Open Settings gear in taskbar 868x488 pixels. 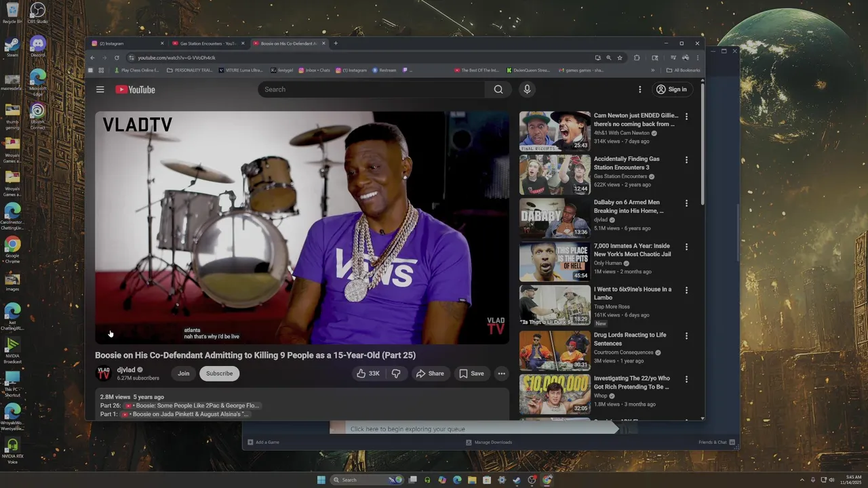pyautogui.click(x=502, y=480)
